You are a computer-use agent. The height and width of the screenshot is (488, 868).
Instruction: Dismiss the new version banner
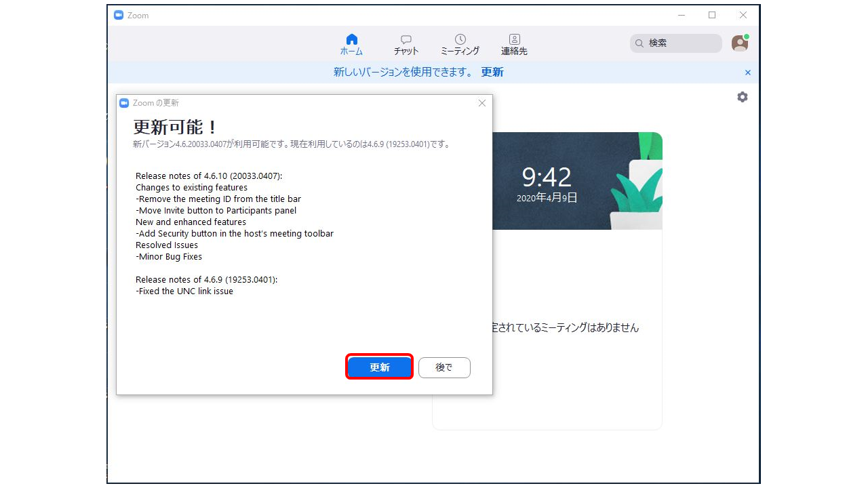pos(748,73)
